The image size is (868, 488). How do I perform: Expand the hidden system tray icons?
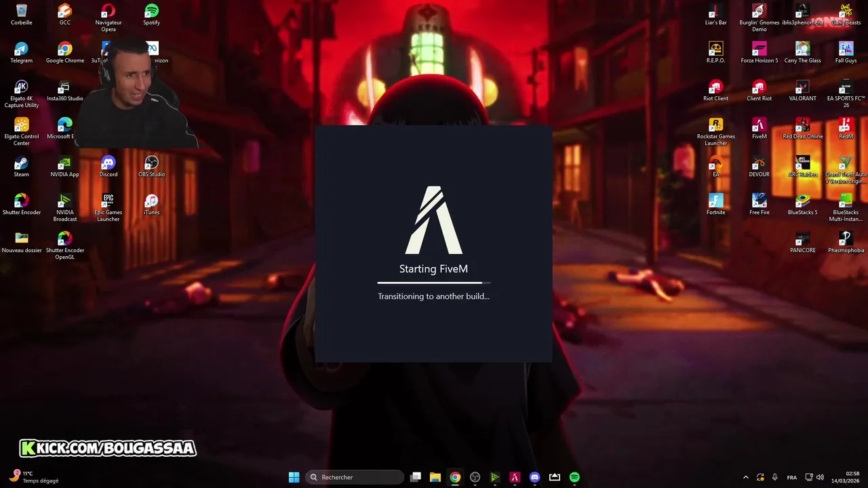[746, 477]
